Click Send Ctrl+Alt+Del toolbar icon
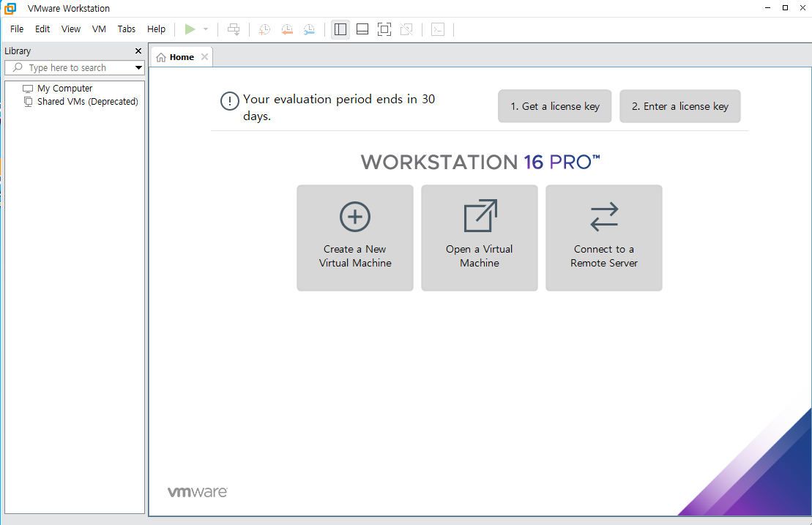This screenshot has height=525, width=812. point(234,29)
